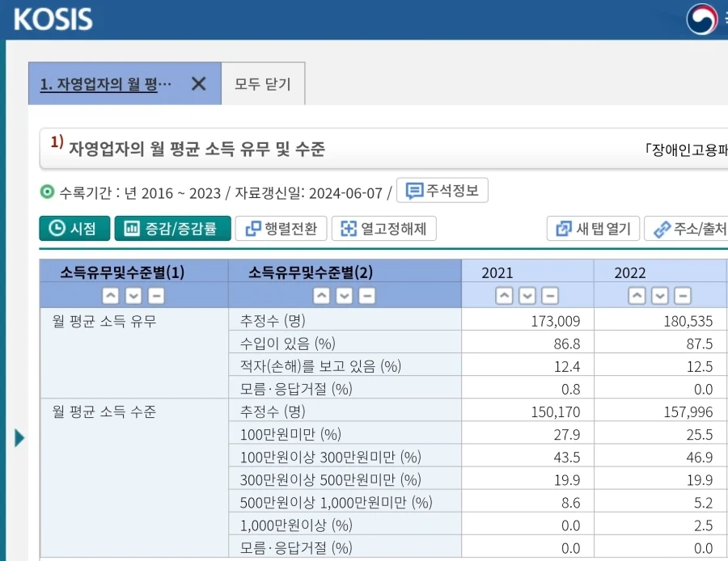Click the minus icon under 소득유무및수준별(2)
This screenshot has height=561, width=728.
point(366,296)
